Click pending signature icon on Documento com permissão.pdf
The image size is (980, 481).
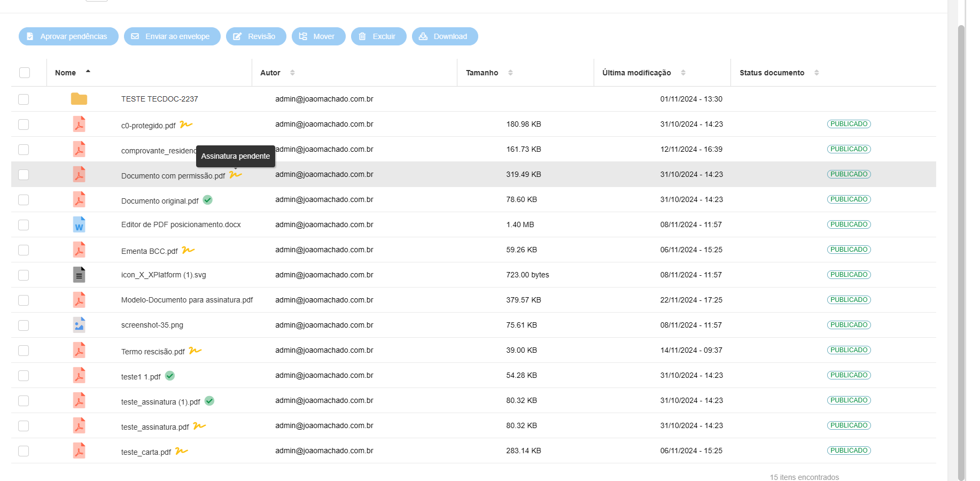click(x=236, y=174)
